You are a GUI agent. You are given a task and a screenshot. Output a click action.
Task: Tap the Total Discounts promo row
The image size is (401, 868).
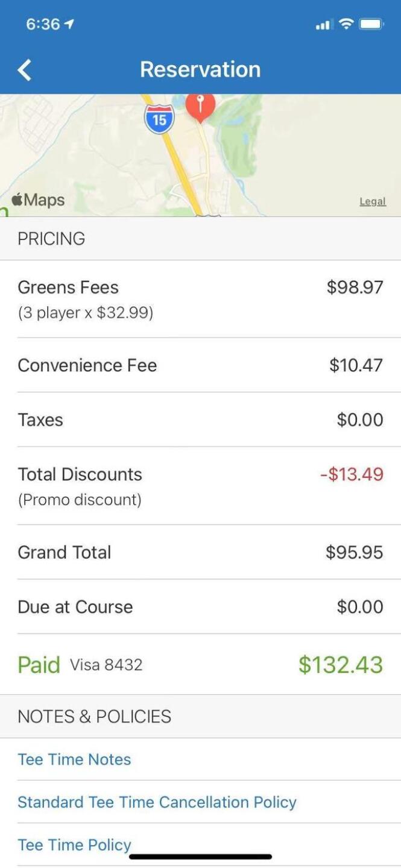pos(200,485)
